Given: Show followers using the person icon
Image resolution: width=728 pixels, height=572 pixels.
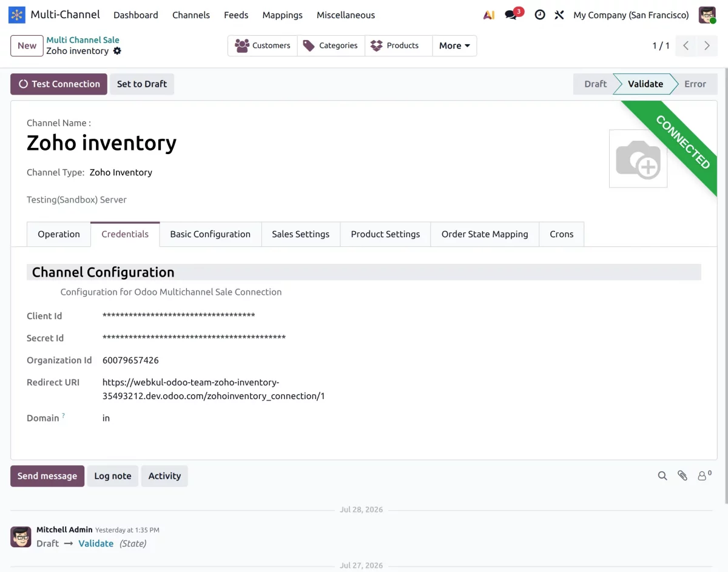Looking at the screenshot, I should click(704, 476).
